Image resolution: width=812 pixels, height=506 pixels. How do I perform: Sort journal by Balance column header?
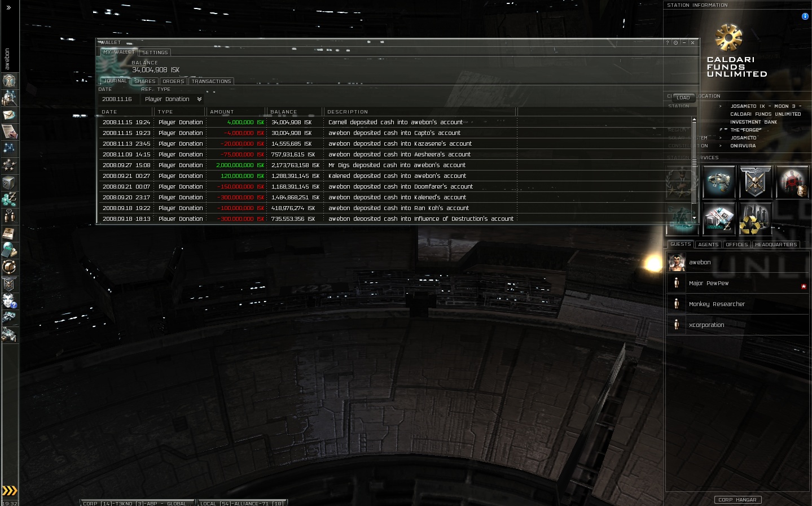tap(295, 112)
